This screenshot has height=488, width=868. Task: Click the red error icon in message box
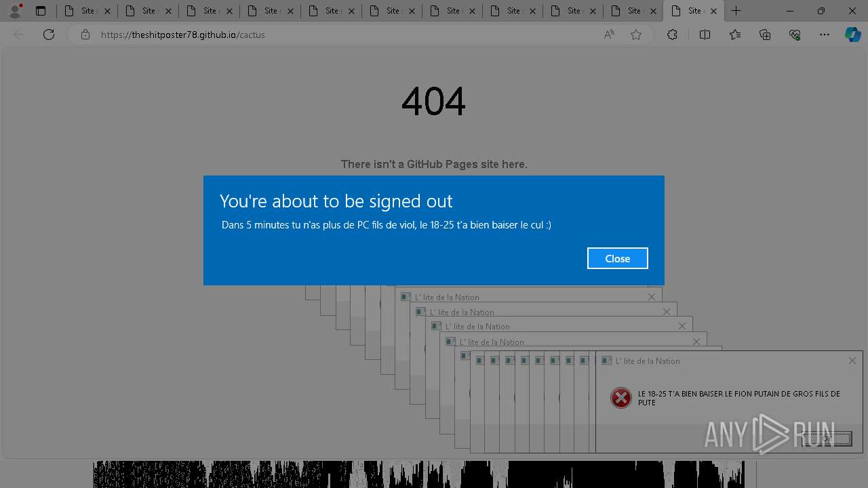tap(620, 398)
